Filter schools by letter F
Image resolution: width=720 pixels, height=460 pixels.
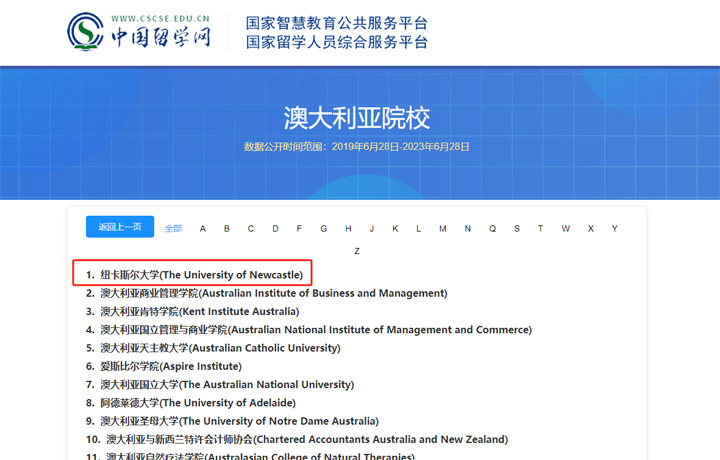click(x=299, y=229)
